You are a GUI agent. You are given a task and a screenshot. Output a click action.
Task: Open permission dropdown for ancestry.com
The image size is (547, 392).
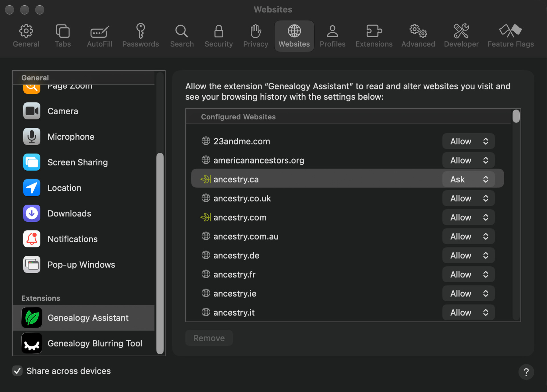(468, 217)
